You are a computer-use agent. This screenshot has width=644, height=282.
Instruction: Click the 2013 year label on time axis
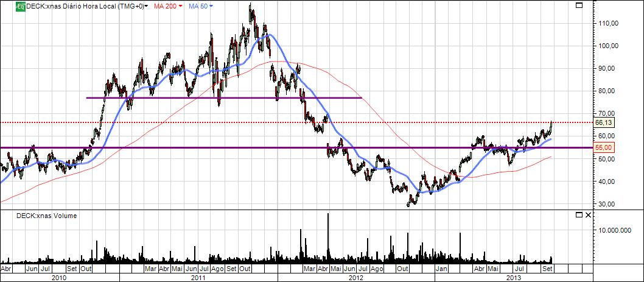pyautogui.click(x=513, y=278)
